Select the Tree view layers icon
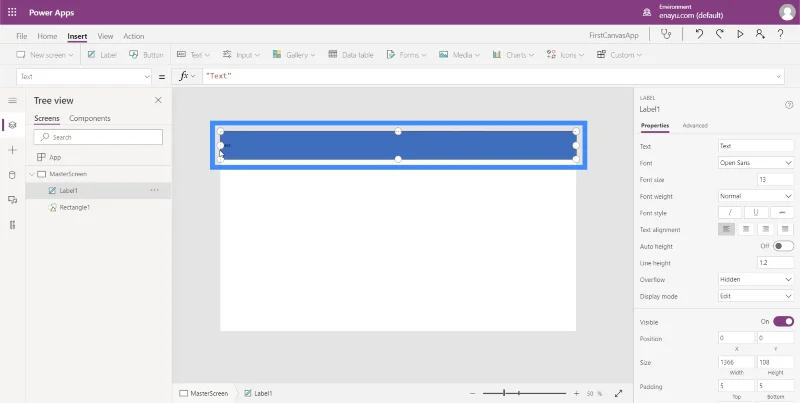This screenshot has width=800, height=403. pyautogui.click(x=13, y=125)
